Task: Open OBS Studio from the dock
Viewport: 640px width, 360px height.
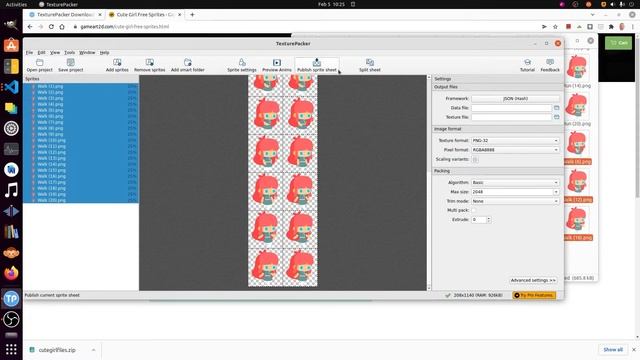Action: click(x=11, y=320)
